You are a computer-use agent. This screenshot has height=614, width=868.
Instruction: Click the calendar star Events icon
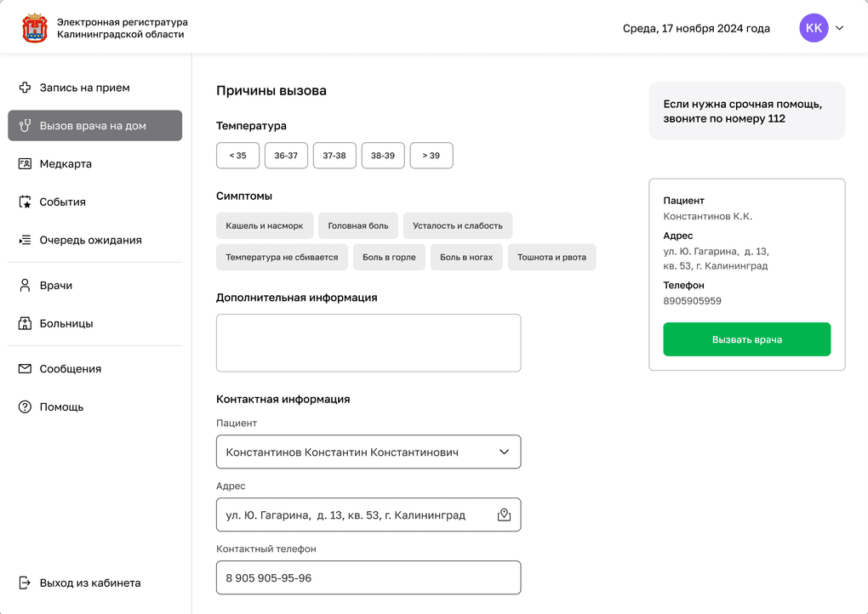25,202
